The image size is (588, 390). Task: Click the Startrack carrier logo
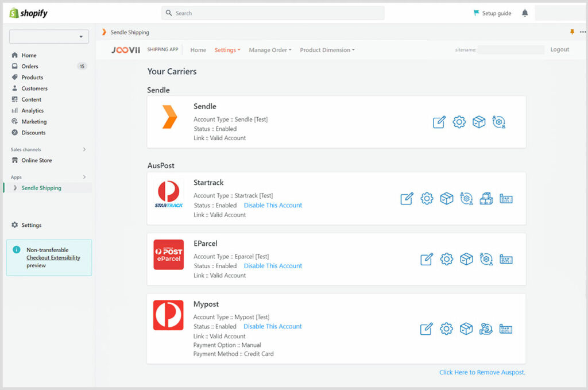point(169,194)
